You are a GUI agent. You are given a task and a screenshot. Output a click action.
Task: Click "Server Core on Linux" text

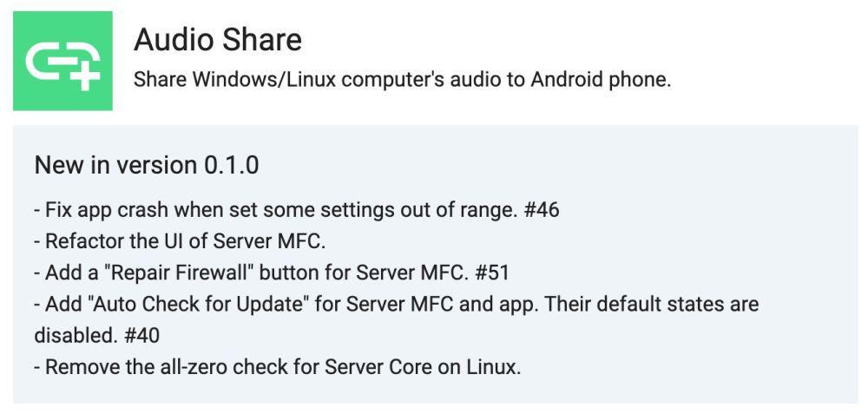[423, 366]
